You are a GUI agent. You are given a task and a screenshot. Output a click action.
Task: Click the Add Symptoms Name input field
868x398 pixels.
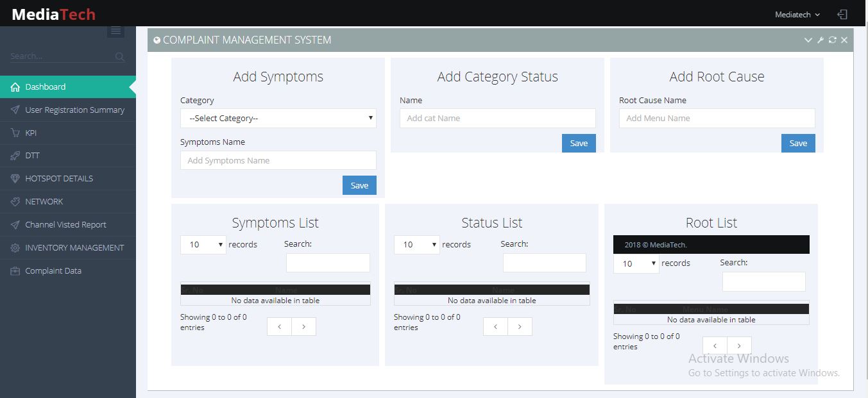click(x=278, y=160)
